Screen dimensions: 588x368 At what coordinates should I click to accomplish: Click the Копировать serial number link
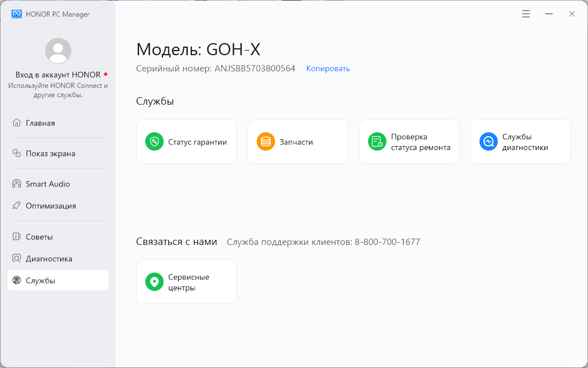pyautogui.click(x=328, y=68)
